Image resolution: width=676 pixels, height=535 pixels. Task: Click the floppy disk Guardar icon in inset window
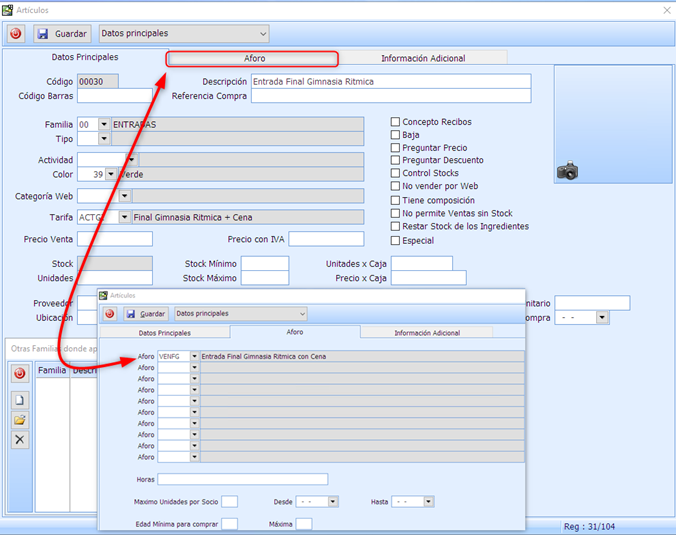pos(131,314)
